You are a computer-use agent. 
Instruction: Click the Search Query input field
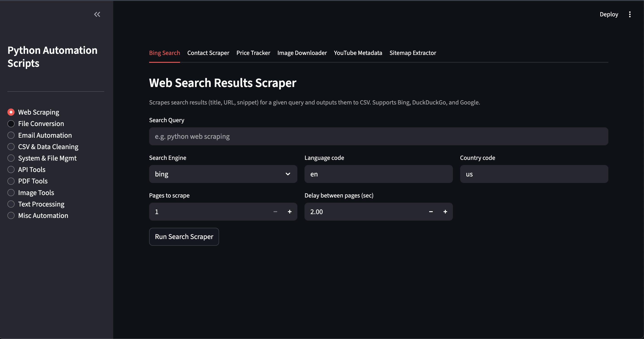[378, 136]
